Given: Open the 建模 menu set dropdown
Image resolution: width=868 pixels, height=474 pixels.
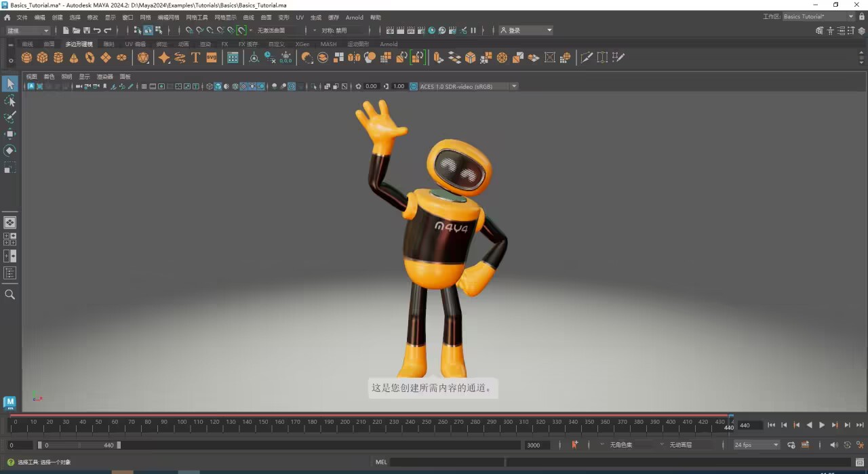Looking at the screenshot, I should pyautogui.click(x=28, y=31).
